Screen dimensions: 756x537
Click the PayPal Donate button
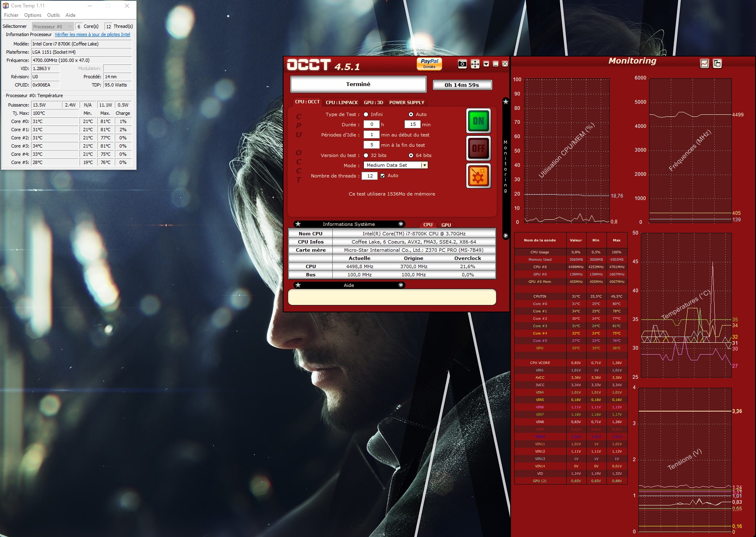pyautogui.click(x=429, y=64)
